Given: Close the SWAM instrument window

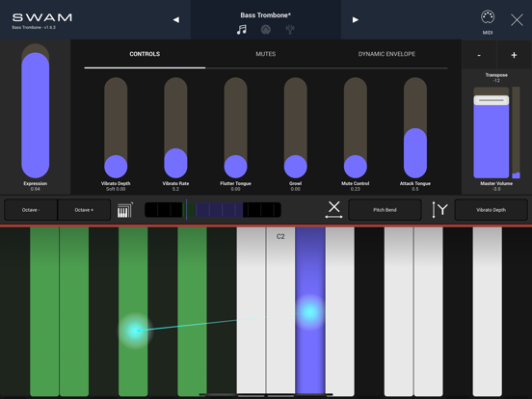Looking at the screenshot, I should coord(517,20).
